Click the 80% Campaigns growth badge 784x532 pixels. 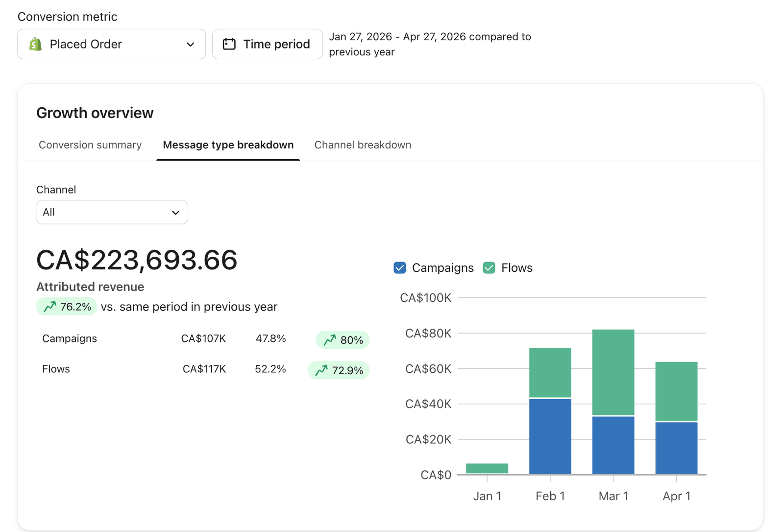tap(343, 340)
